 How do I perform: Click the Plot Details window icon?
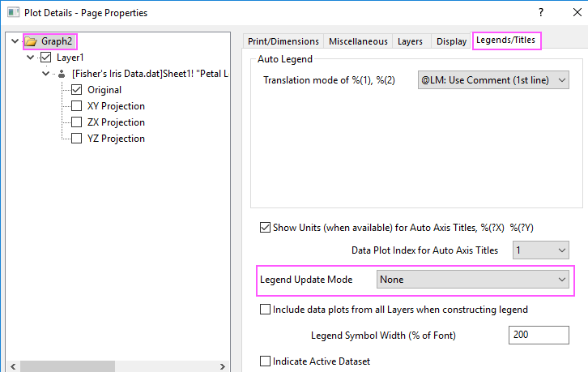13,12
